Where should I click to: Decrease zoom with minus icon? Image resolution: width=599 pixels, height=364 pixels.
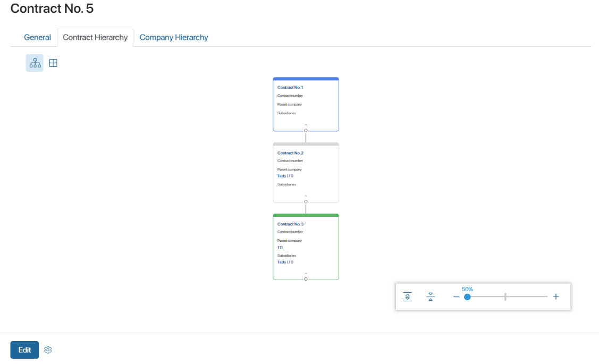(x=456, y=297)
